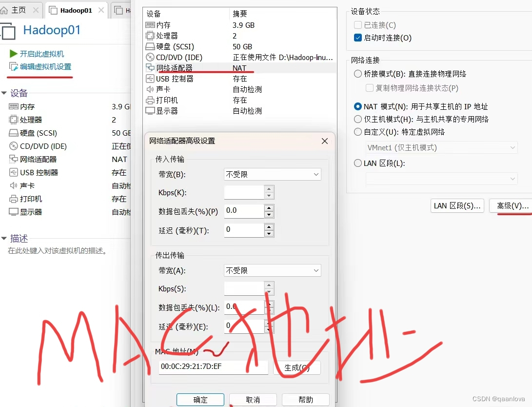
Task: Open the LAN 区段 selection dropdown
Action: 442,179
